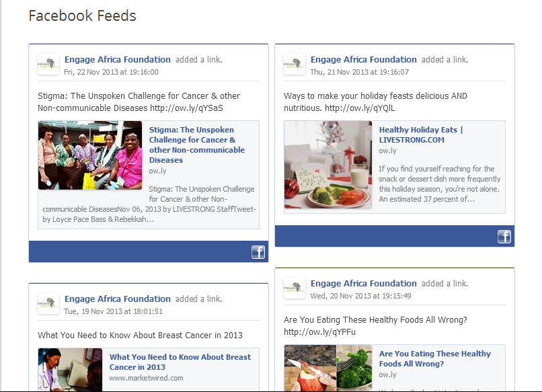This screenshot has width=542, height=392.
Task: Click Engage Africa Foundation name on 22 Nov post
Action: click(118, 60)
